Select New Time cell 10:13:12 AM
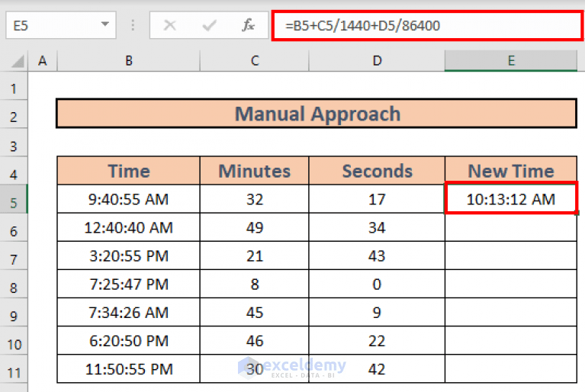This screenshot has width=585, height=392. pos(511,199)
